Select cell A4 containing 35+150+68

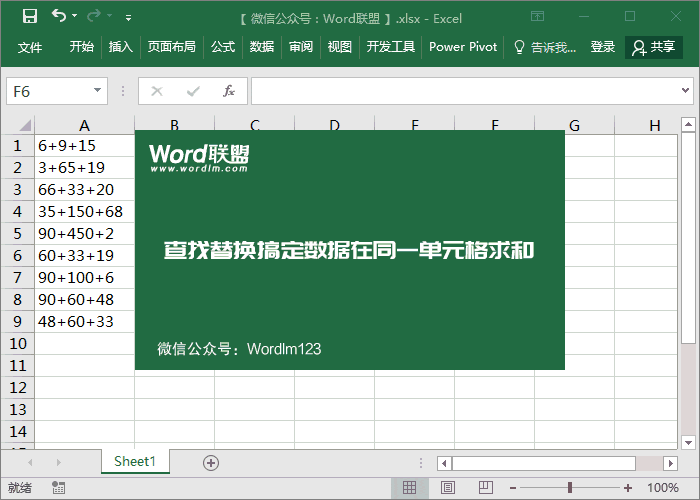coord(84,212)
